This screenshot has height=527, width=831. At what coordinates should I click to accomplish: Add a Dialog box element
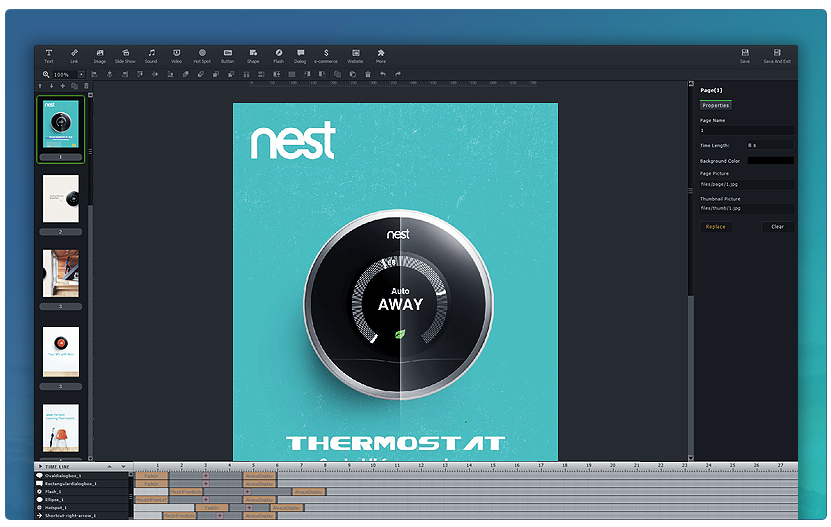click(300, 56)
